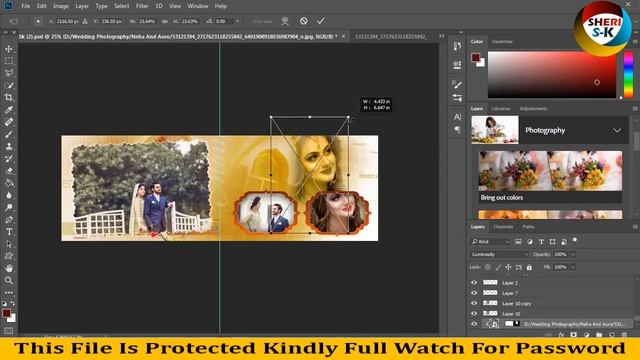Image resolution: width=640 pixels, height=360 pixels.
Task: Select the Move tool
Action: pos(9,49)
